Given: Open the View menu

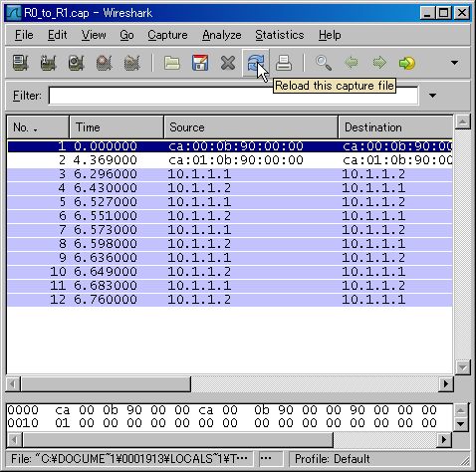Looking at the screenshot, I should tap(94, 35).
